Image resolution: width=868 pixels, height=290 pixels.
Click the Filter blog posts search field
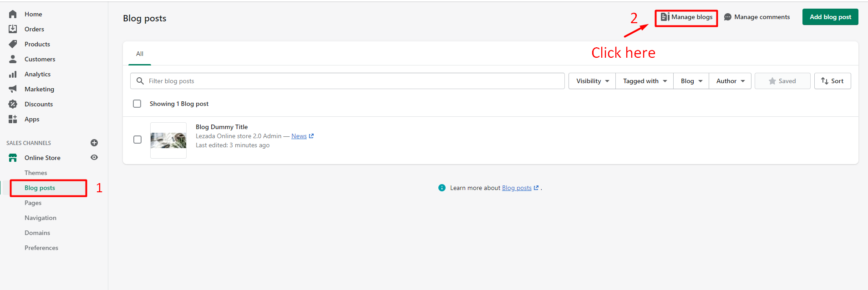point(347,81)
